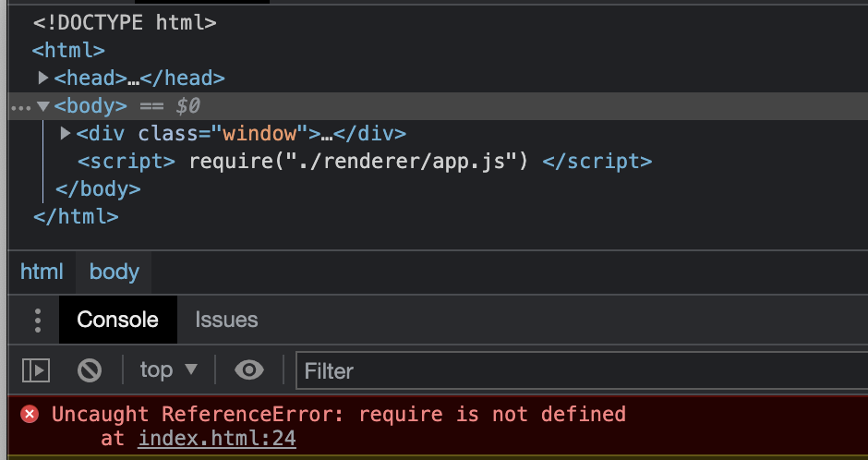Clear the console

point(90,370)
